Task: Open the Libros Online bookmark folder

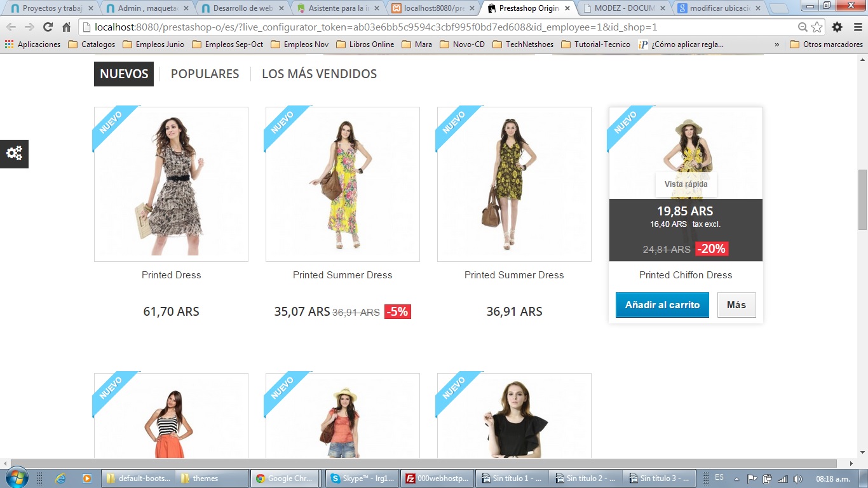Action: (x=365, y=44)
